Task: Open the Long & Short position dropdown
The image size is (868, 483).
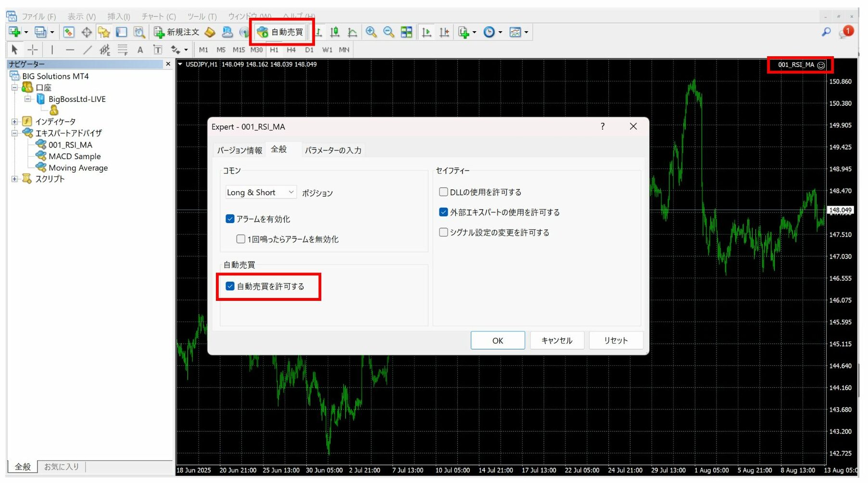Action: [x=291, y=192]
